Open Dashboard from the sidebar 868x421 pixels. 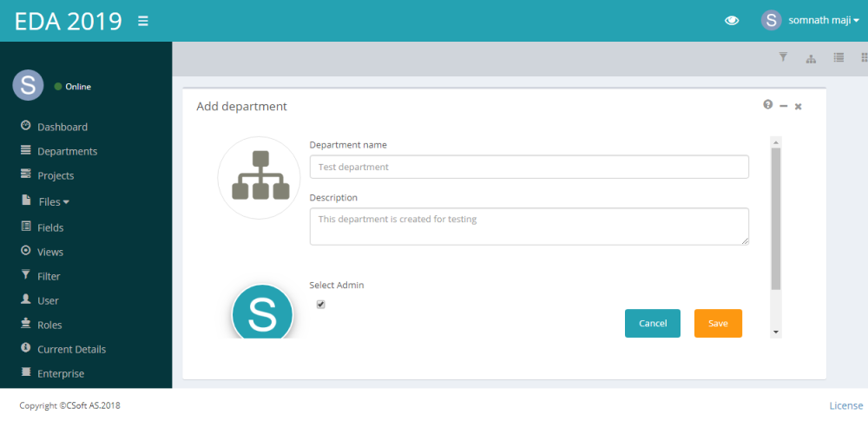[x=62, y=127]
